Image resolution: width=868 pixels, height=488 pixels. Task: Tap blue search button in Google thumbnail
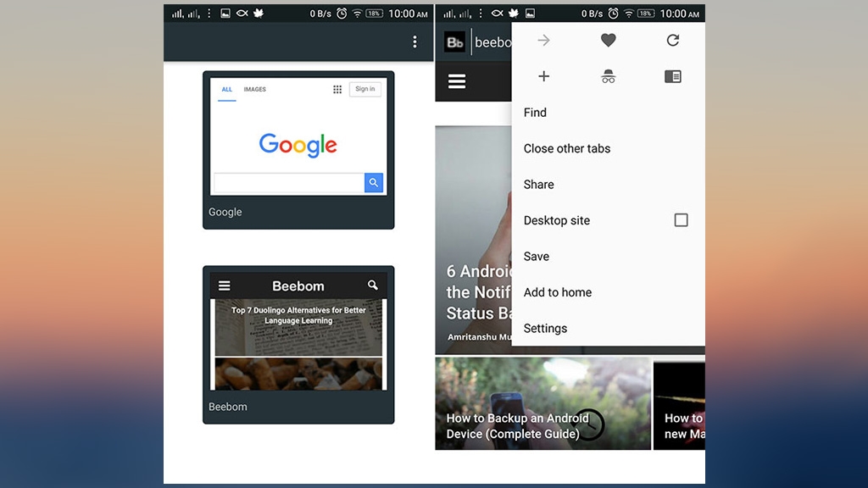[374, 183]
